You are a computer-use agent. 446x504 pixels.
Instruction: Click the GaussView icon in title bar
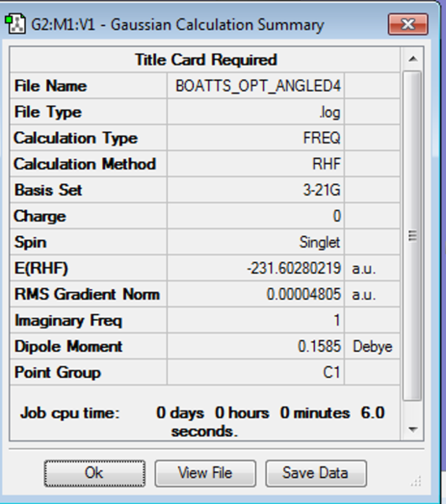(x=15, y=24)
